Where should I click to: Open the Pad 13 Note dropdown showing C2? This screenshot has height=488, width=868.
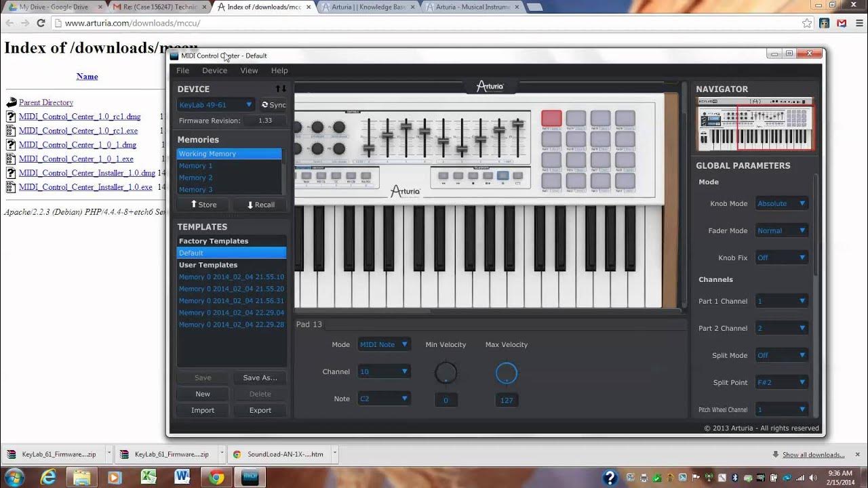384,399
